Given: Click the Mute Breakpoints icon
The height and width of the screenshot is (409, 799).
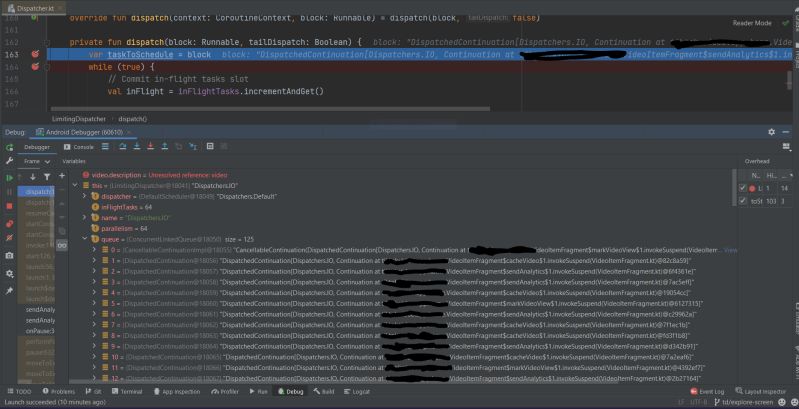Looking at the screenshot, I should click(9, 238).
